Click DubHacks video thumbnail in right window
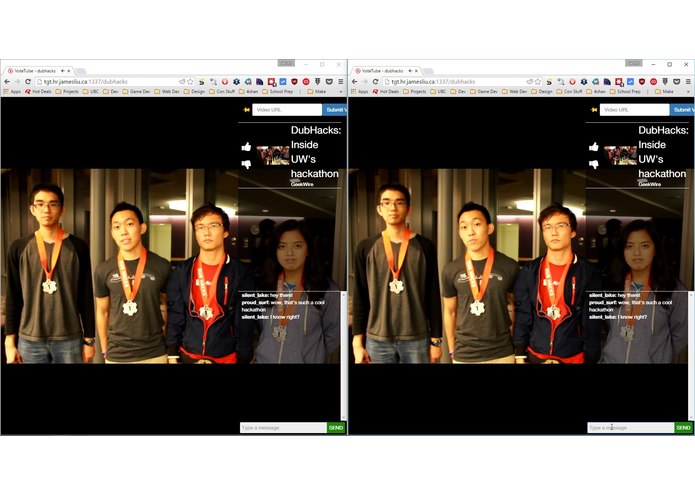The height and width of the screenshot is (494, 695). (x=621, y=156)
